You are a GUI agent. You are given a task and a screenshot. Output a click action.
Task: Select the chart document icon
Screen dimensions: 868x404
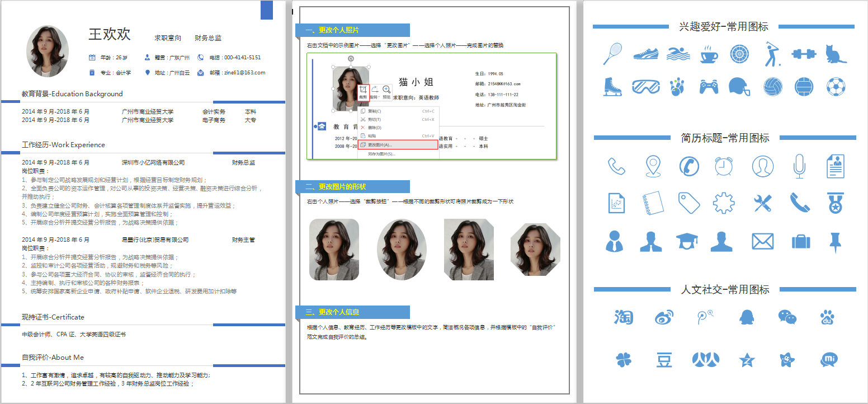pos(616,203)
